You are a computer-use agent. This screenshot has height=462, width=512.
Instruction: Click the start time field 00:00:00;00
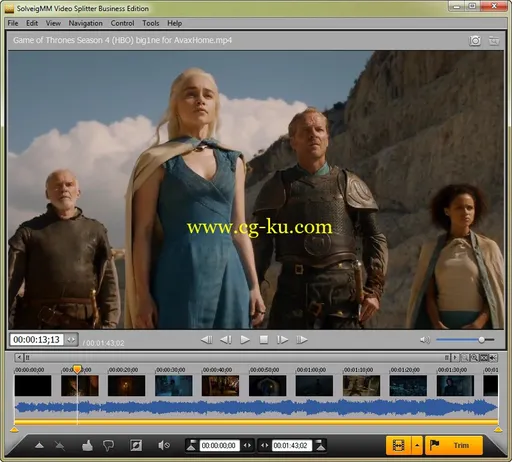(219, 445)
